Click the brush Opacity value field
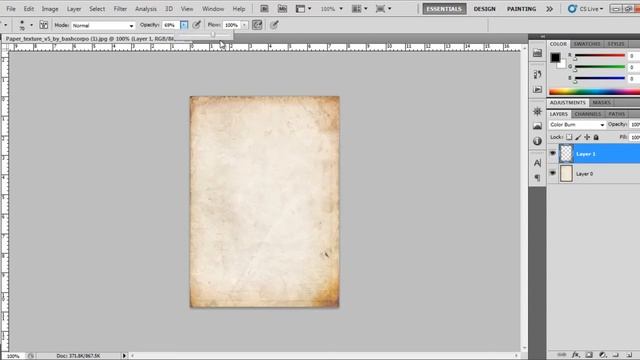Viewport: 640px width, 360px height. pos(171,25)
